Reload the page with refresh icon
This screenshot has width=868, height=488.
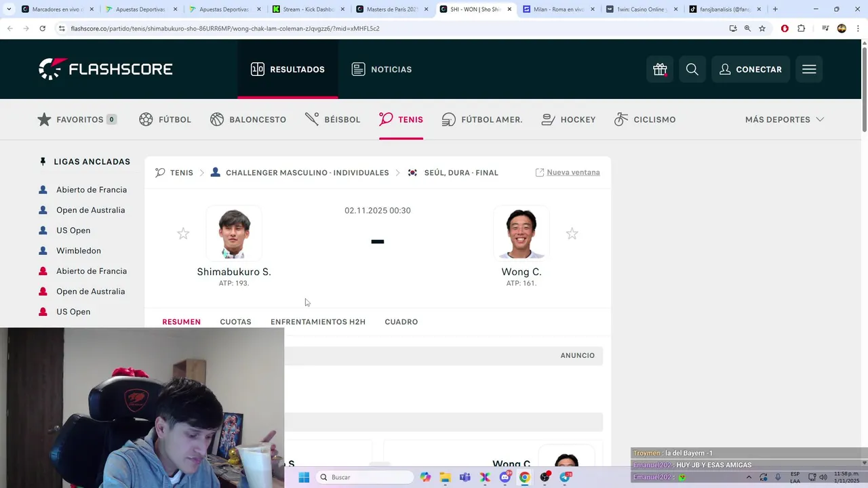point(42,28)
